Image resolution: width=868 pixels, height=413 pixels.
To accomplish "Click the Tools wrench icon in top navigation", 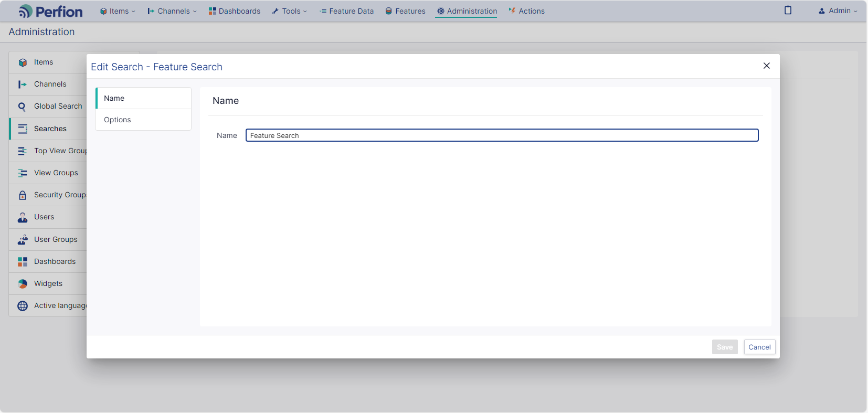I will [276, 11].
